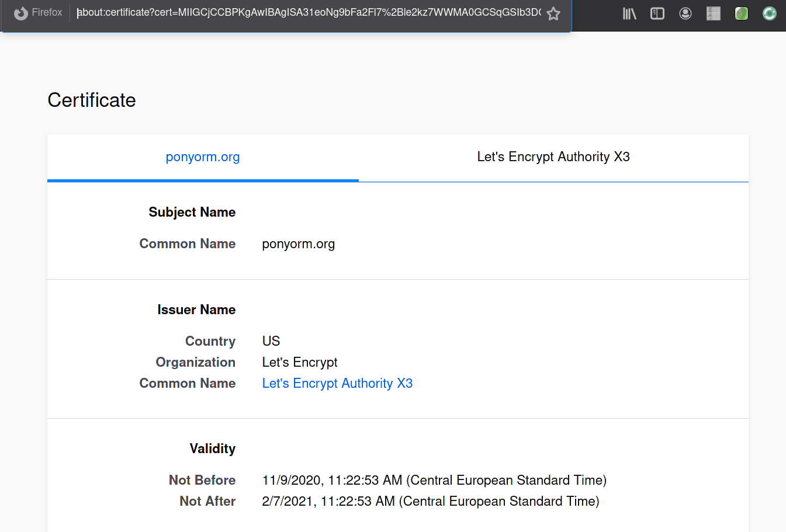Screen dimensions: 786x532
Task: Follow the blue Let's Encrypt Authority X3 issuer link
Action: pyautogui.click(x=337, y=384)
